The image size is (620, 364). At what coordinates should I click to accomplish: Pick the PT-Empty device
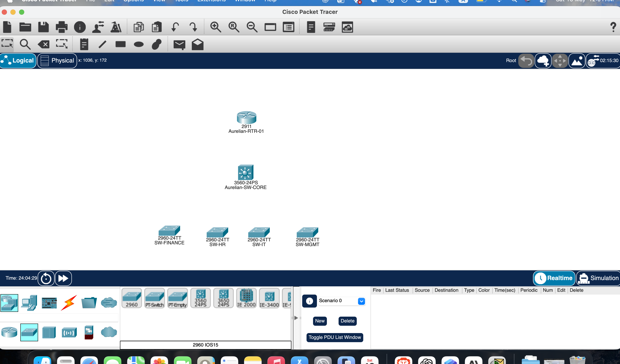click(177, 298)
